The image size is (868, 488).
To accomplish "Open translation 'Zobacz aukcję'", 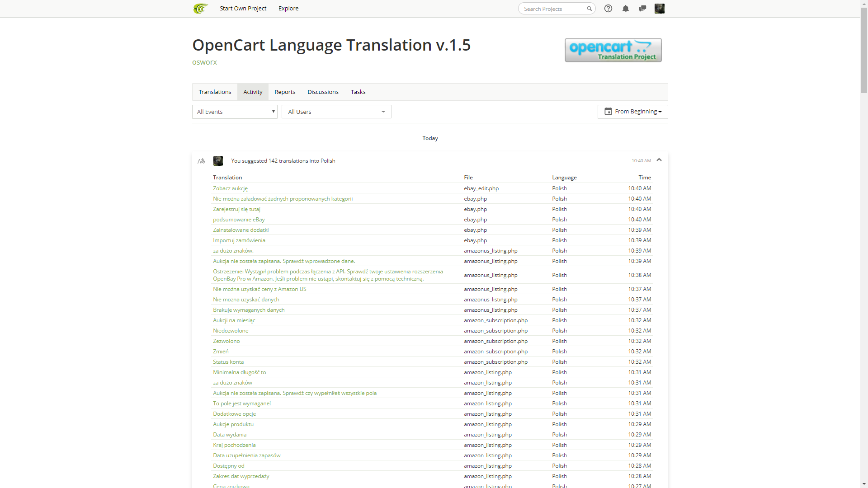I will tap(230, 188).
